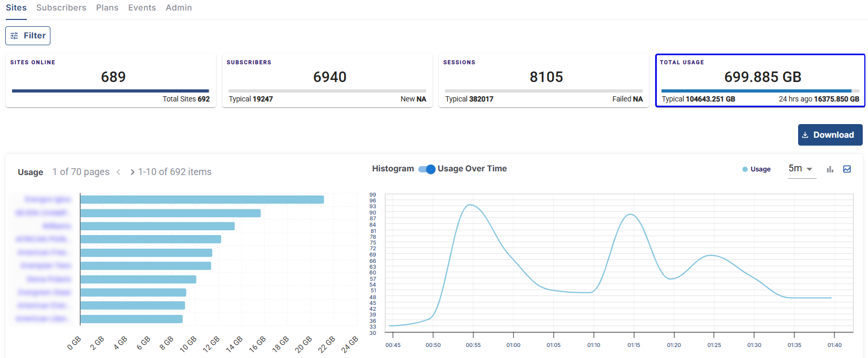868x358 pixels.
Task: Select the Sessions summary card
Action: [x=544, y=80]
